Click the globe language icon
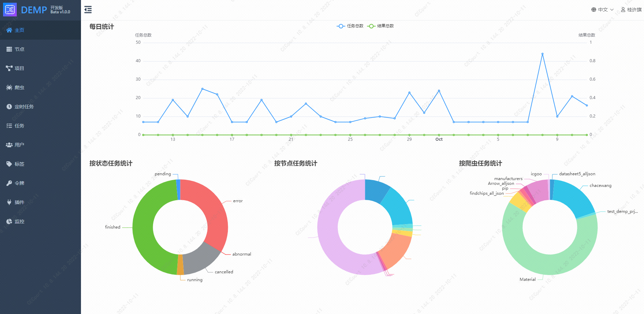Image resolution: width=644 pixels, height=314 pixels. pyautogui.click(x=594, y=10)
